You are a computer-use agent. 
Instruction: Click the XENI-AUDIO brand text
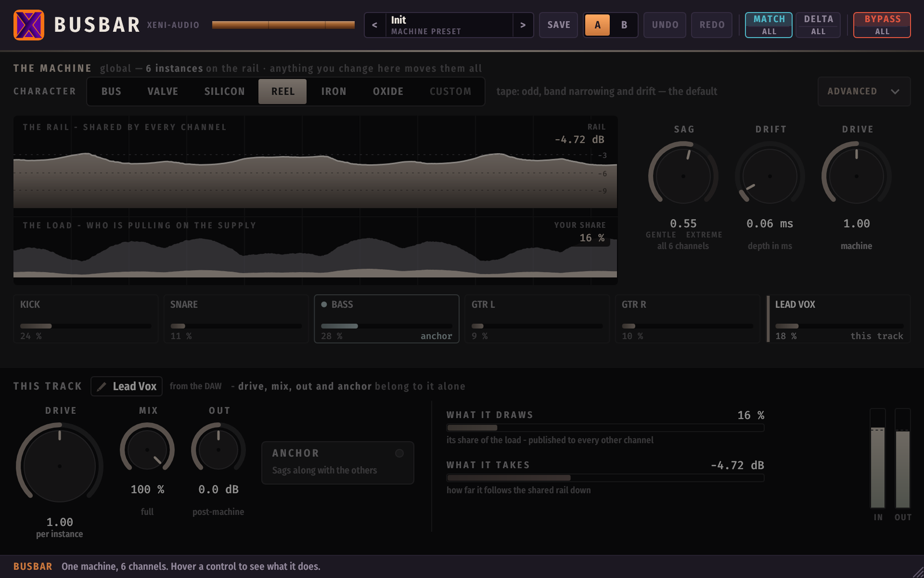173,25
